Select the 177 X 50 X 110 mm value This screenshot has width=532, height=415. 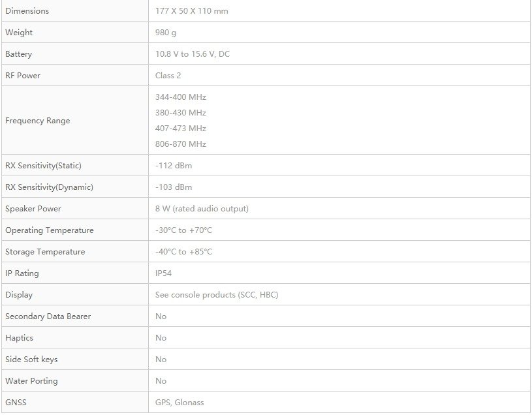click(x=192, y=11)
